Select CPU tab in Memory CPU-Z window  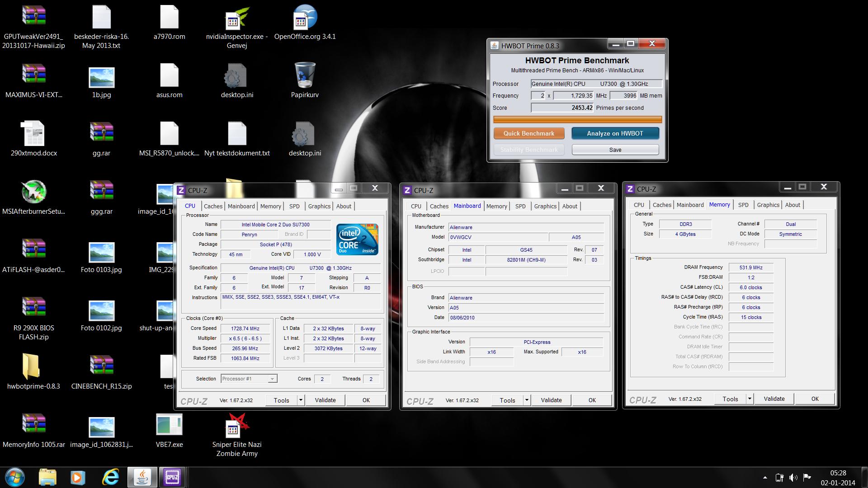tap(639, 205)
